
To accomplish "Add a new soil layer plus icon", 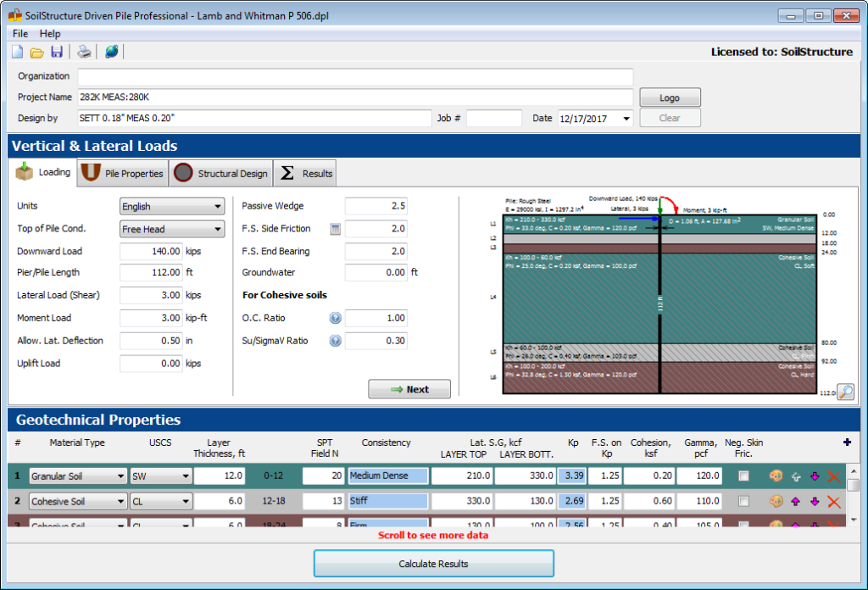I will point(847,442).
